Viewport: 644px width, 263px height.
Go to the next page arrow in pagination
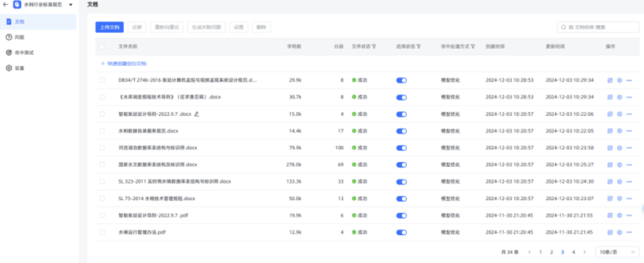(x=584, y=252)
